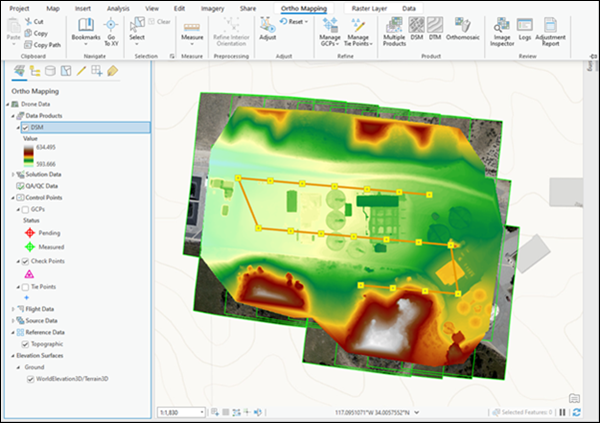Expand the Solution Data group

pyautogui.click(x=14, y=174)
